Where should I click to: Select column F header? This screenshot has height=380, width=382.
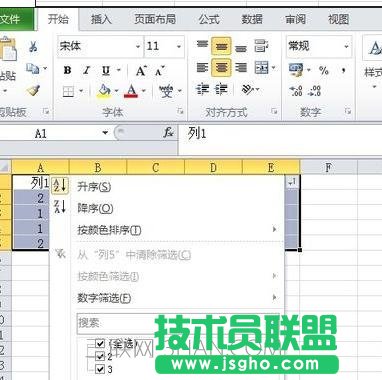329,167
